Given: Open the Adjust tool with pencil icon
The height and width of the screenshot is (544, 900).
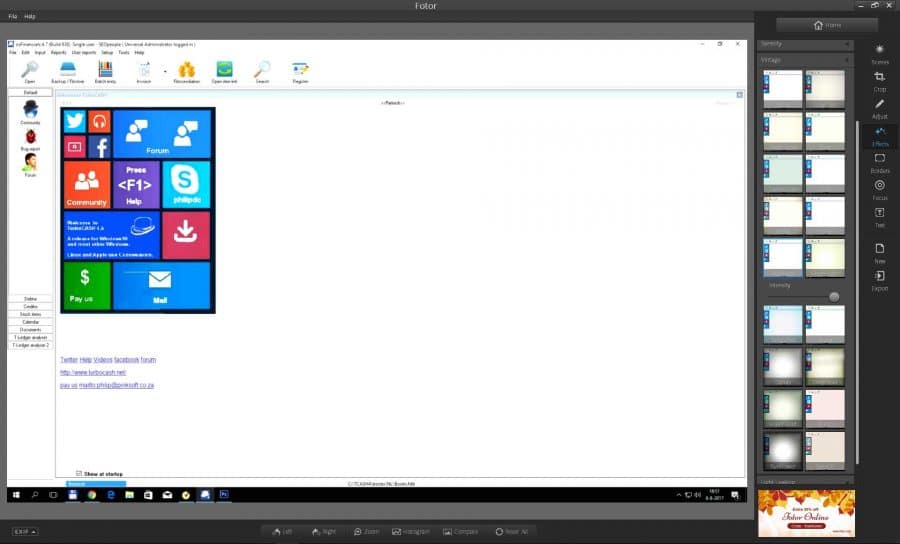Looking at the screenshot, I should point(879,108).
